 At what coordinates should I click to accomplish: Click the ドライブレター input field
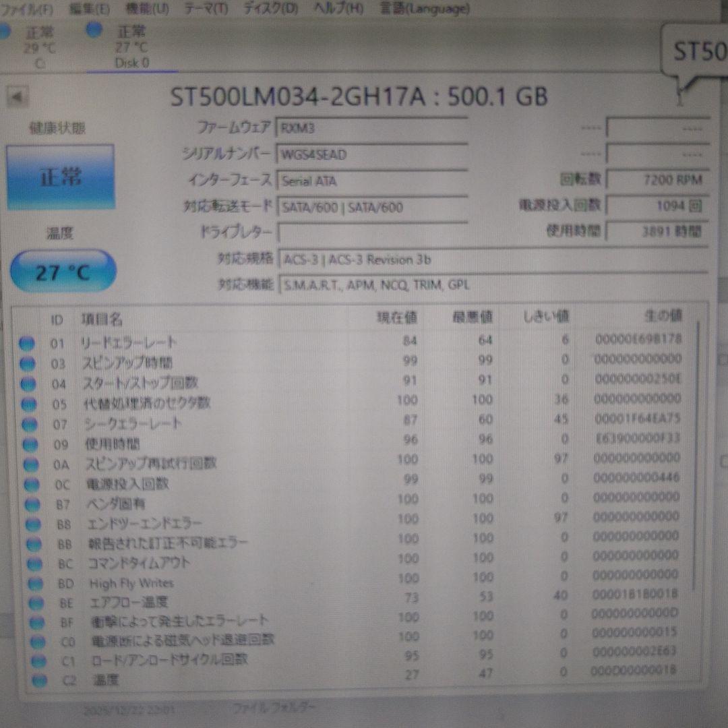click(374, 233)
